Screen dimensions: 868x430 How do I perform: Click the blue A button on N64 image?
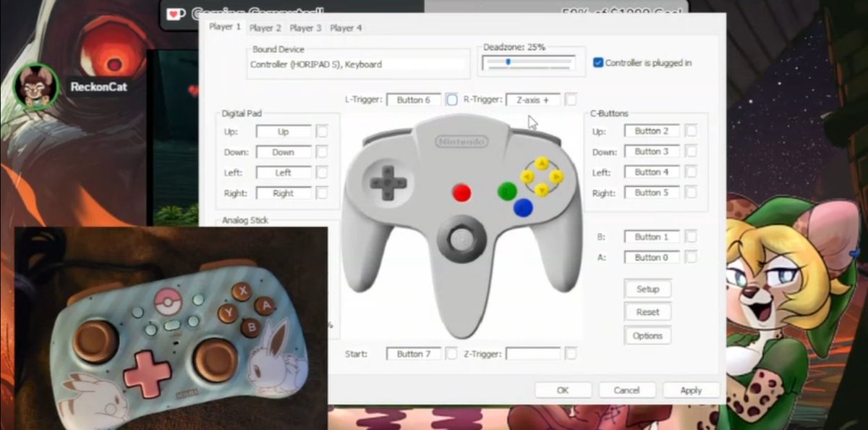[x=523, y=208]
